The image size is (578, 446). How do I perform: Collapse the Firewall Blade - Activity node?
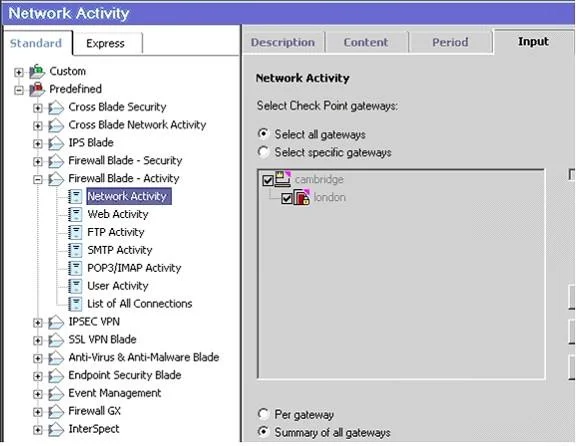click(37, 180)
